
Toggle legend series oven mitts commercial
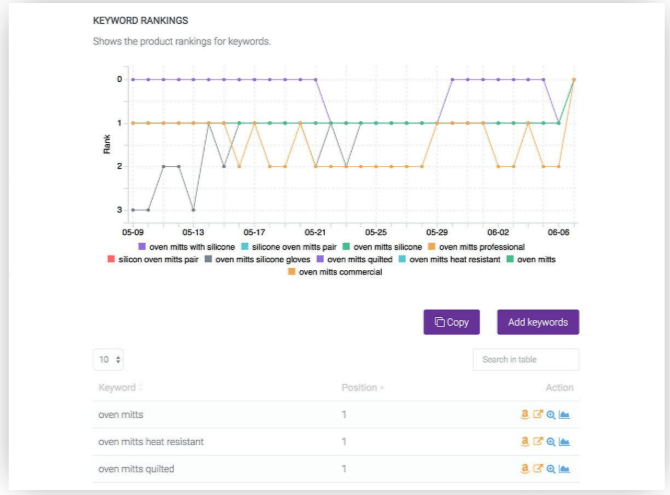click(335, 271)
